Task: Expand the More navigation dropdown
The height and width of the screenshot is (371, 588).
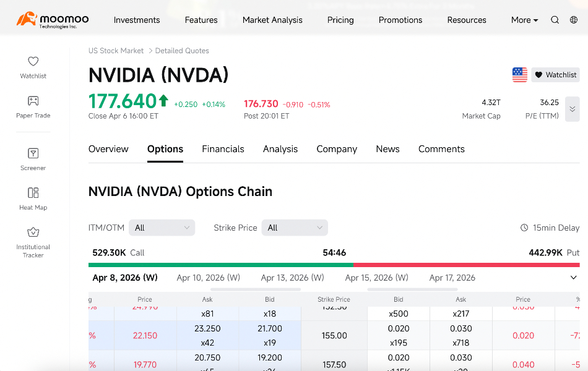Action: (x=524, y=19)
